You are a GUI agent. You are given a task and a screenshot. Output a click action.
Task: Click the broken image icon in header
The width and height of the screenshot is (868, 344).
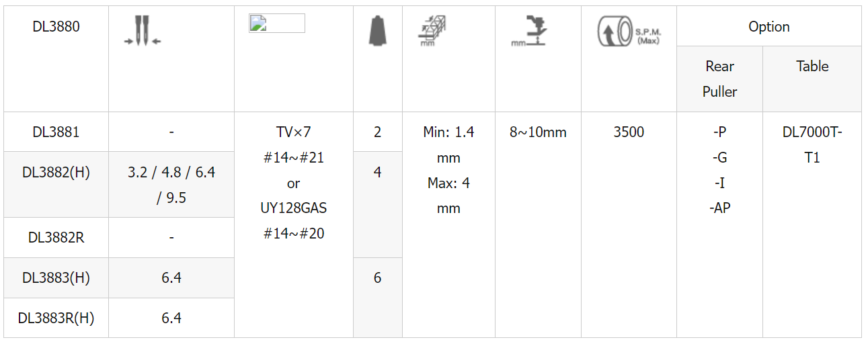tap(276, 24)
